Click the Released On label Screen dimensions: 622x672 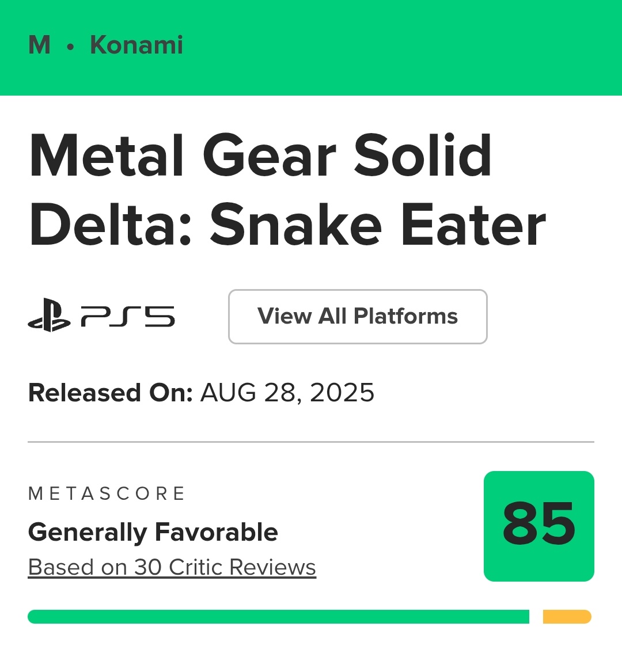point(110,393)
